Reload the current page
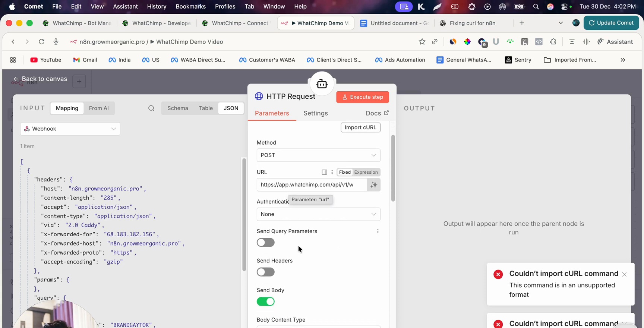The height and width of the screenshot is (328, 644). coord(41,42)
